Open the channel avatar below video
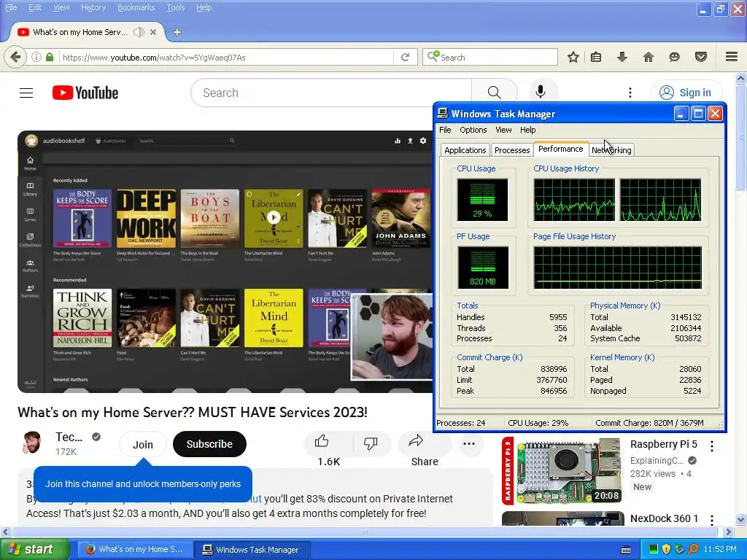This screenshot has width=747, height=560. coord(32,443)
